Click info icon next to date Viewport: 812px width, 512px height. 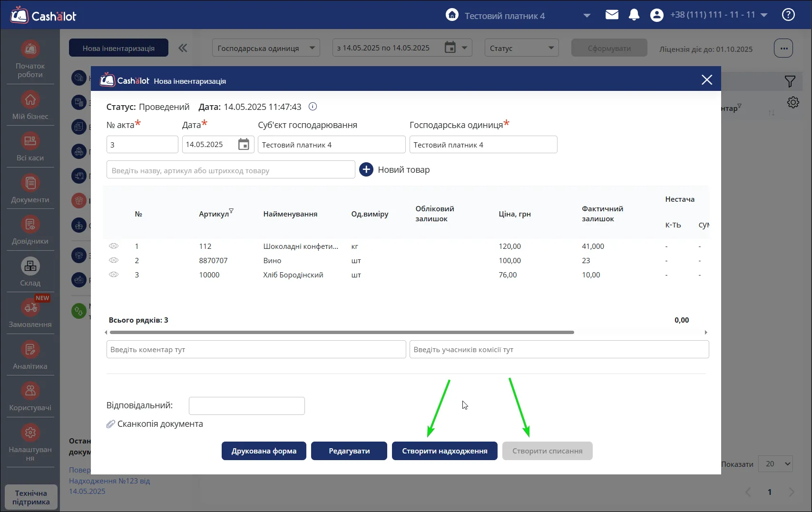pos(313,107)
